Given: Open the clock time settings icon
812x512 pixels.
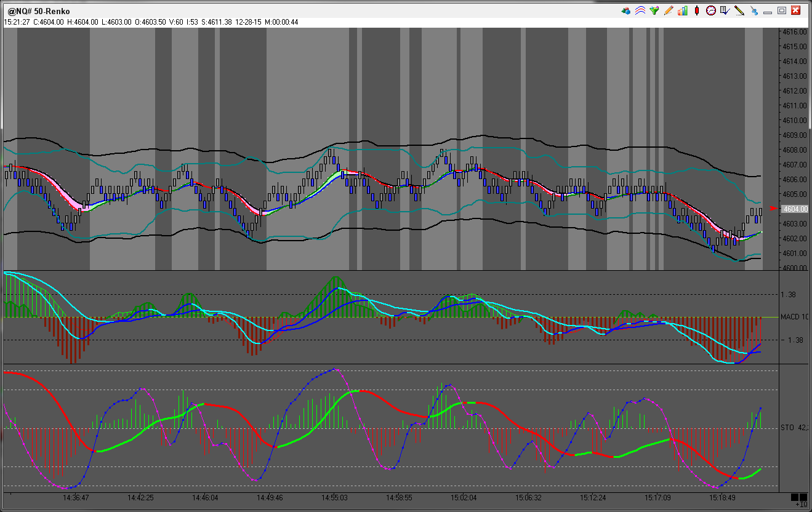Looking at the screenshot, I should click(711, 10).
